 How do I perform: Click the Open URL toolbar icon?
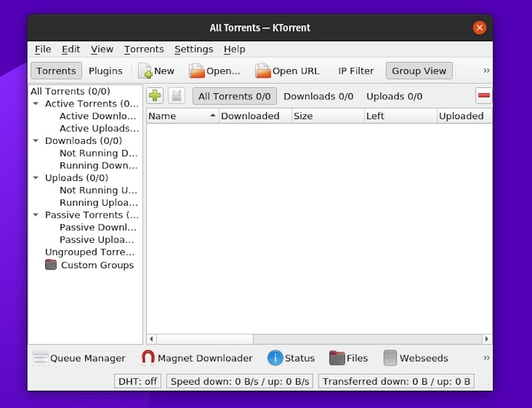[x=263, y=71]
